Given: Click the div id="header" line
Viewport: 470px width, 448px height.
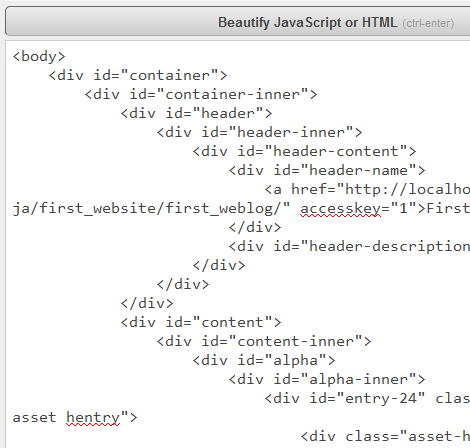Looking at the screenshot, I should [196, 113].
